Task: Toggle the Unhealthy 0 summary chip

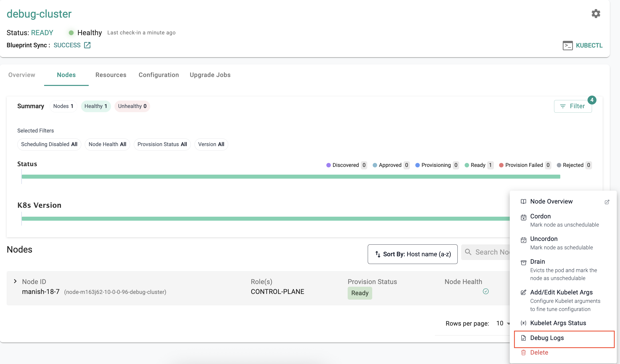Action: [x=132, y=106]
